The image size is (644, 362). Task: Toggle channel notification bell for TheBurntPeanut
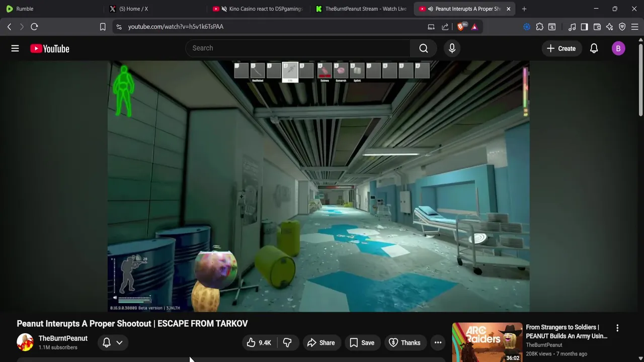pyautogui.click(x=107, y=342)
